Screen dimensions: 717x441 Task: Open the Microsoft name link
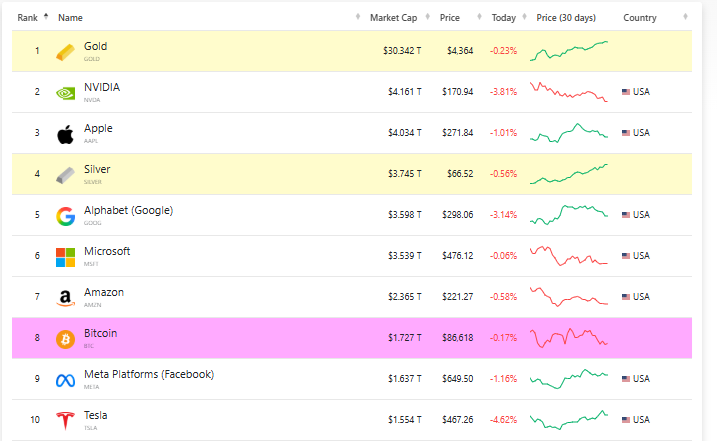tap(107, 251)
